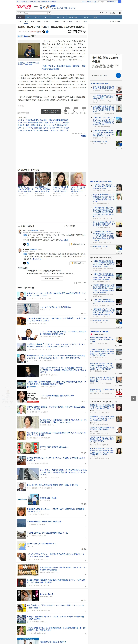
Task: Open 大谷翔平、衝撃46号 article
Action: click(55, 618)
